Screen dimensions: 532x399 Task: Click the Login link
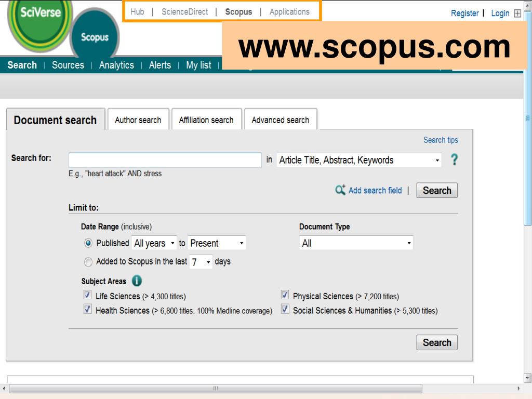[500, 13]
